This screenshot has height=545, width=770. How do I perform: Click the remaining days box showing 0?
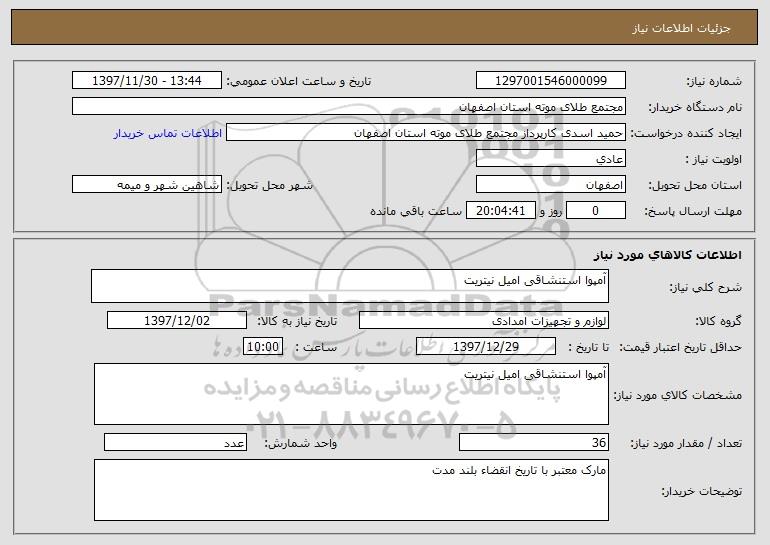596,211
